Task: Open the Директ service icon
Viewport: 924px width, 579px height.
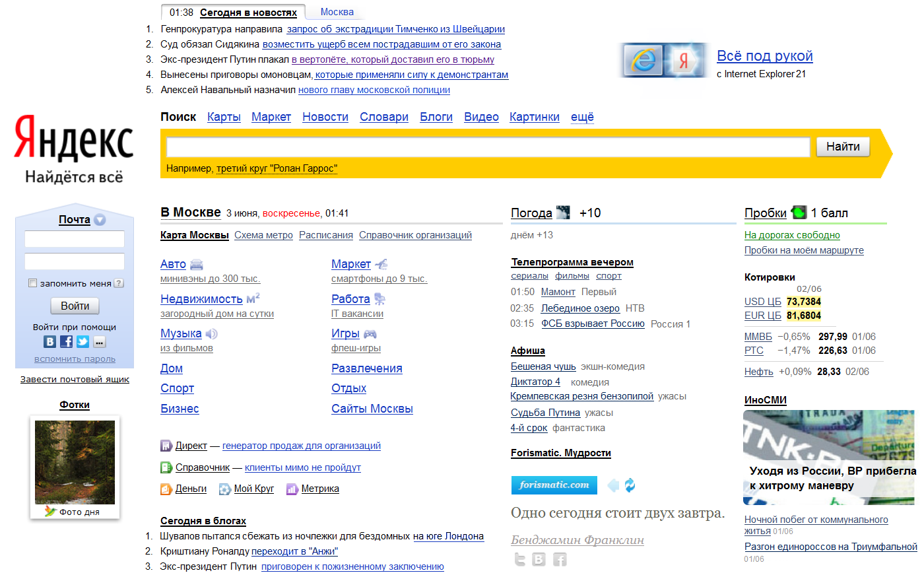Action: (166, 446)
